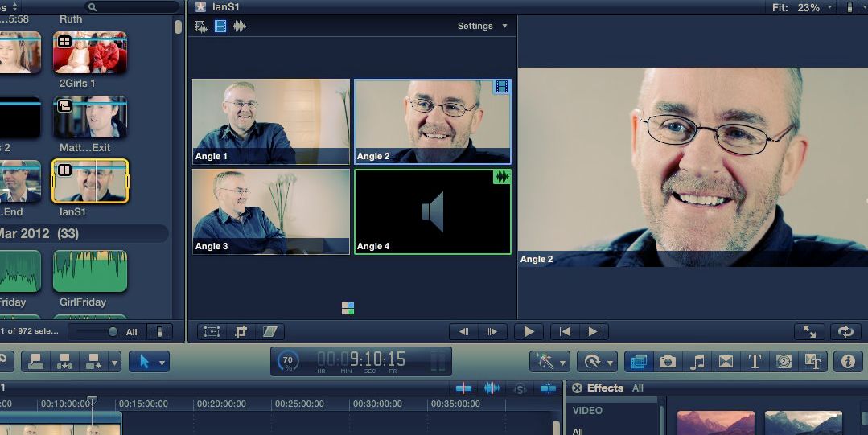
Task: Click the Mar 2012 (33) group header
Action: (x=83, y=233)
